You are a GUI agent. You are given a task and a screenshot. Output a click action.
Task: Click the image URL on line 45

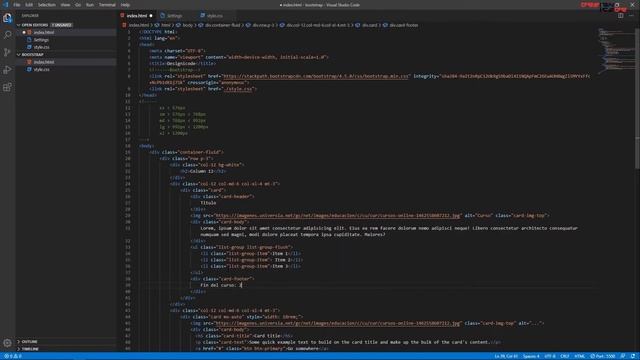click(337, 323)
